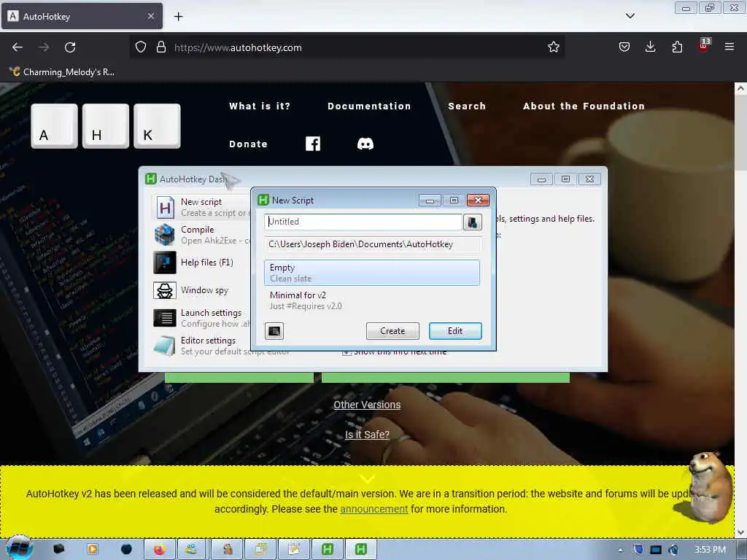
Task: Select the Empty Clean slate template
Action: point(371,273)
